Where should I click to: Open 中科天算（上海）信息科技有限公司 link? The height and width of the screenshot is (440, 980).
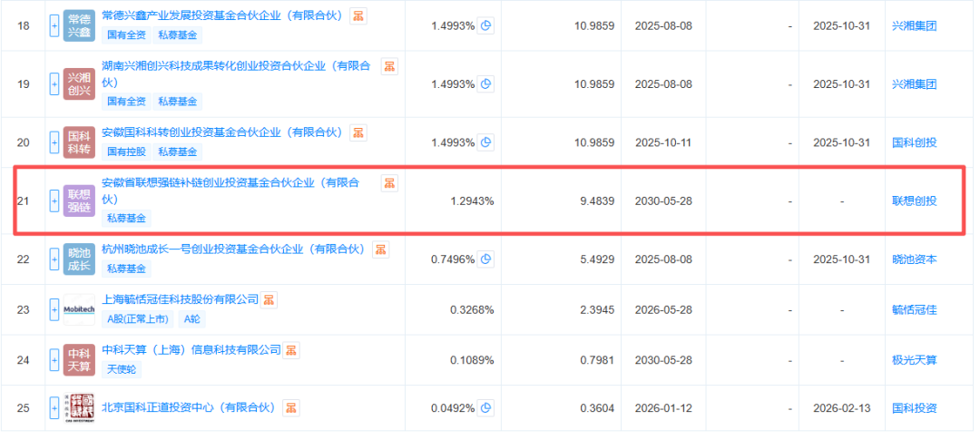[x=191, y=350]
